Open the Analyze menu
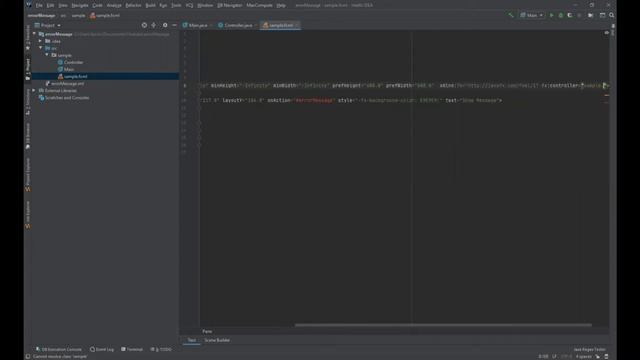 pos(114,5)
